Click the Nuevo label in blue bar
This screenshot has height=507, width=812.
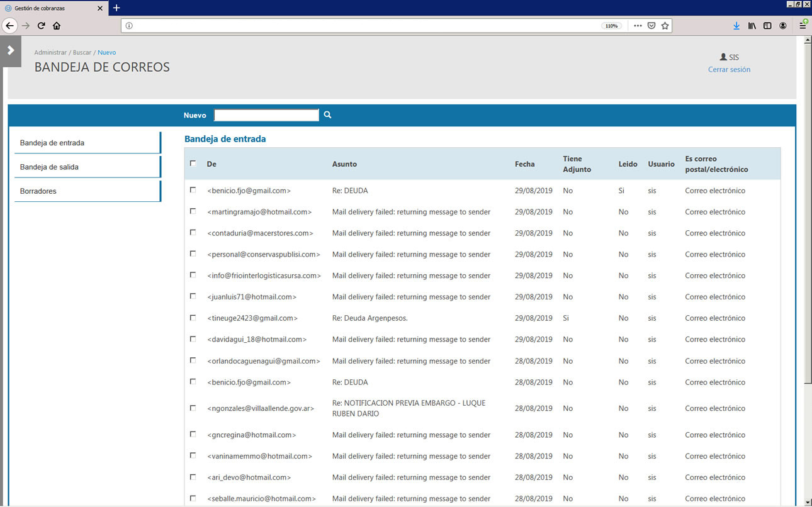tap(195, 115)
